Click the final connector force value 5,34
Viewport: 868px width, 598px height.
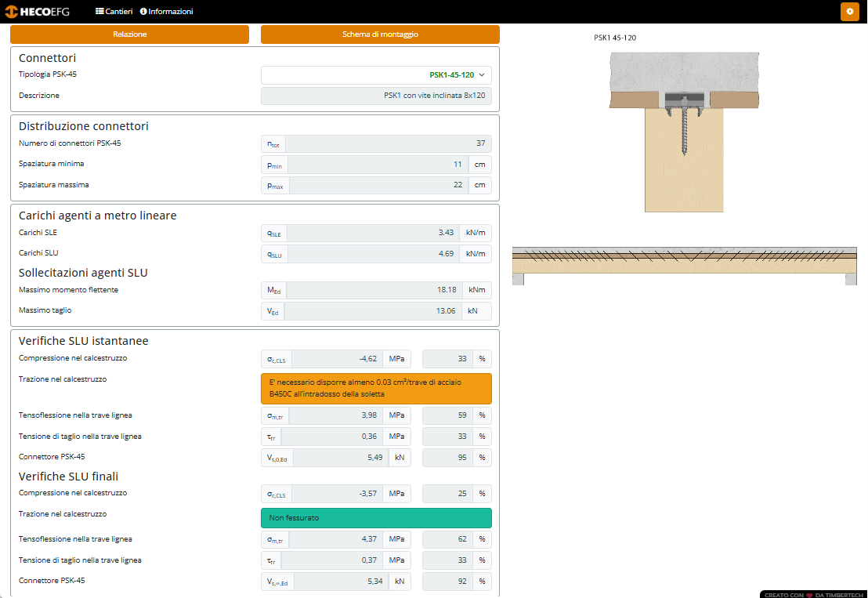pos(342,582)
